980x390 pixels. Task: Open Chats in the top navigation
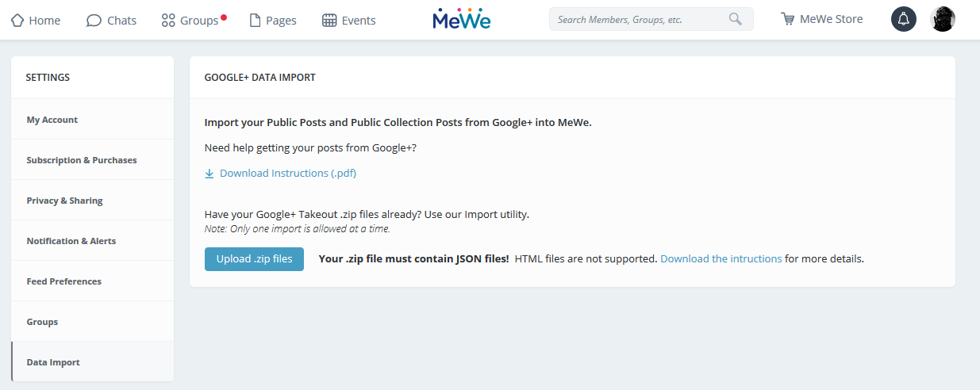click(111, 20)
